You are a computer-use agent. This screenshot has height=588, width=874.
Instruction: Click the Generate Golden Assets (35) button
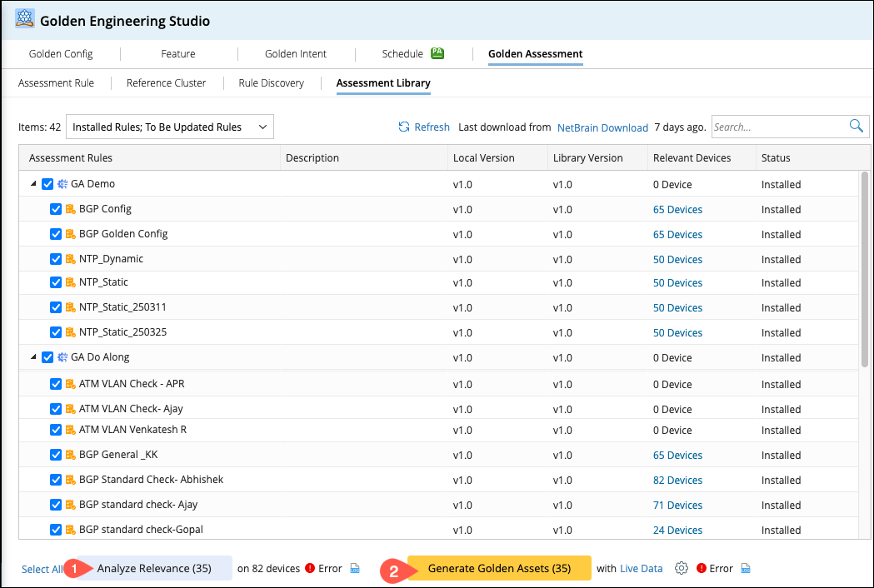(x=499, y=568)
